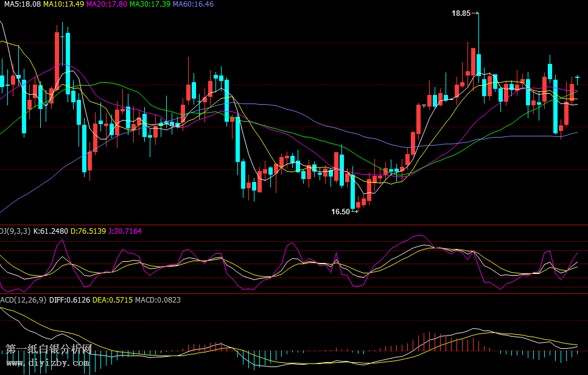The image size is (588, 375).
Task: Select the cyan candlestick at the 16.50 low
Action: [x=352, y=192]
